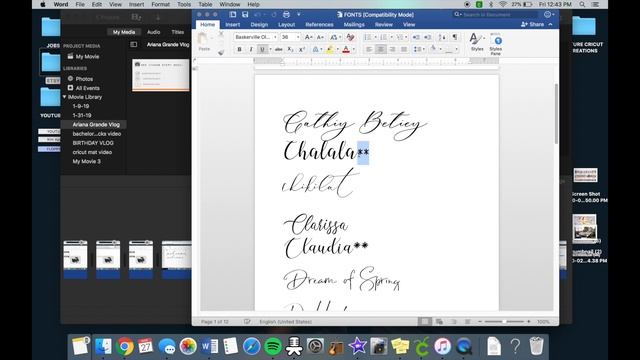640x360 pixels.
Task: Switch to the Insert ribbon tab
Action: pos(233,24)
